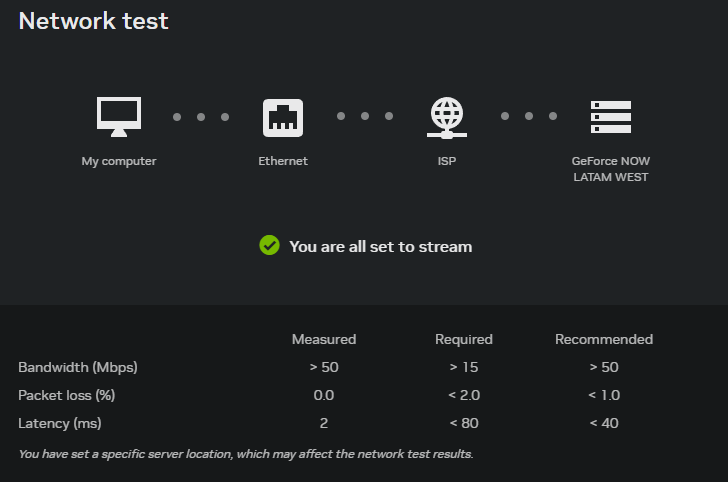Click the My computer monitor icon
728x482 pixels.
coord(119,117)
